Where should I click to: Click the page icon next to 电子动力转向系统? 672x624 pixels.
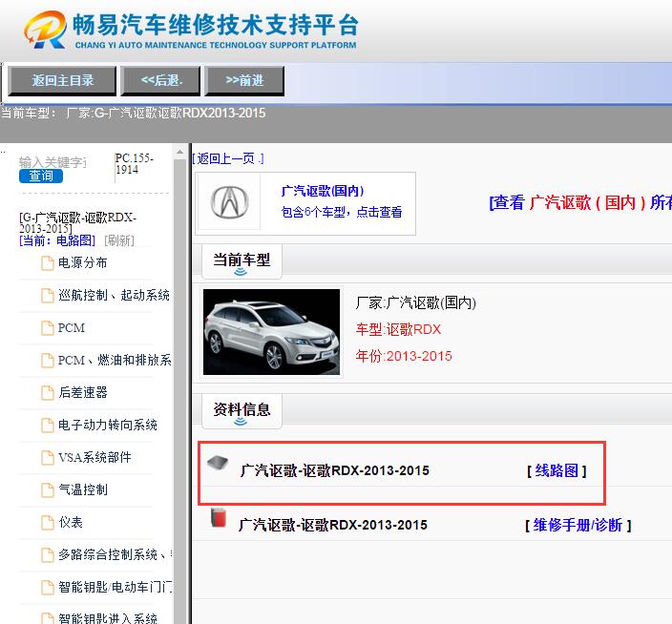point(47,426)
